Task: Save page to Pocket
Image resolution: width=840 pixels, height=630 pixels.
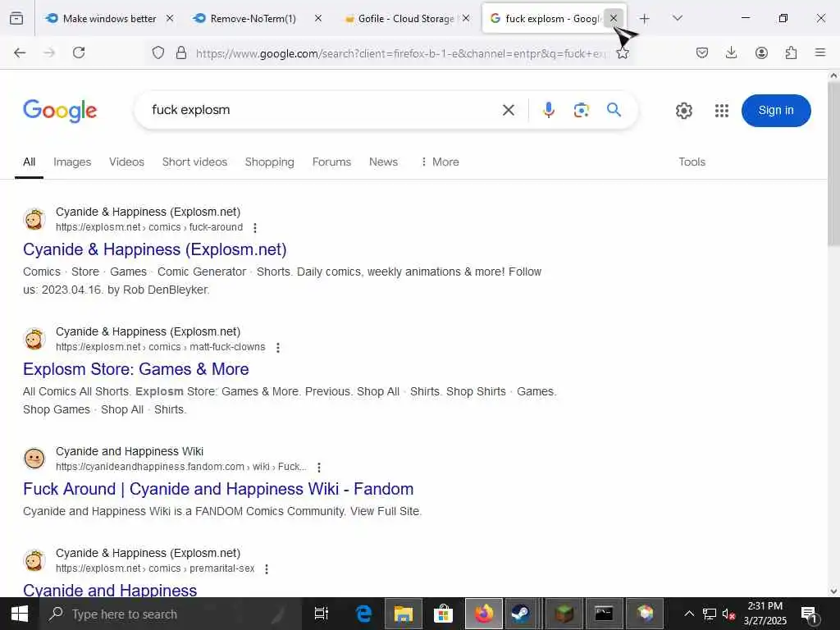Action: [x=702, y=52]
